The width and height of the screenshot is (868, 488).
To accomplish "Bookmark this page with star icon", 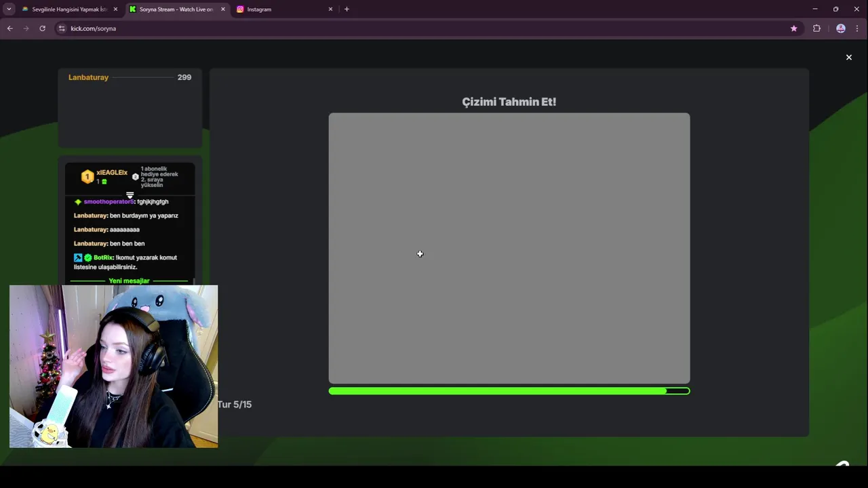I will 793,28.
